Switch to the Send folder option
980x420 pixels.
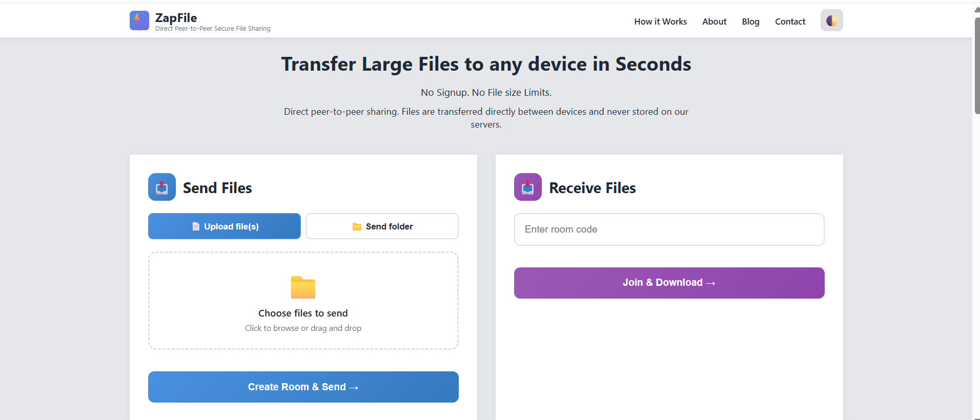(x=382, y=226)
